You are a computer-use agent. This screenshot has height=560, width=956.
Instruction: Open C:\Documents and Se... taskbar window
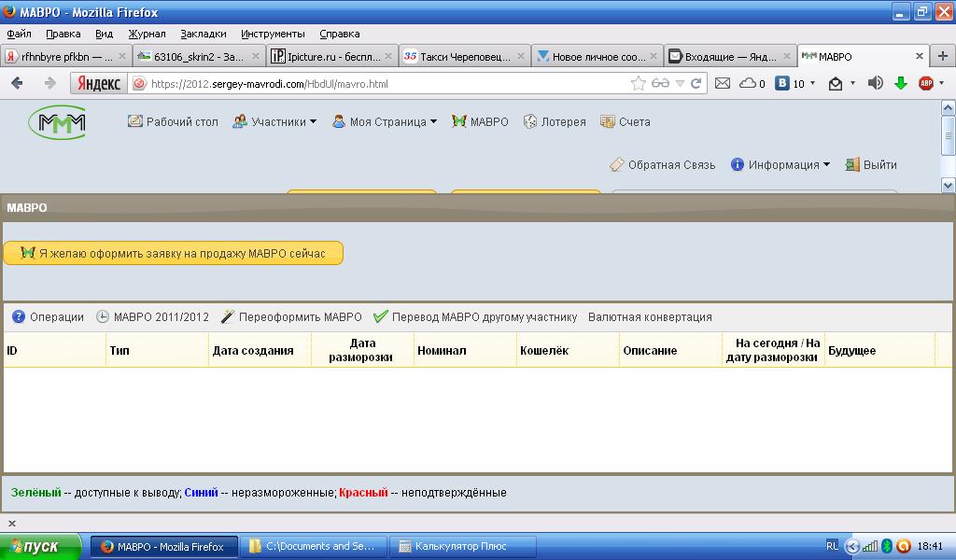click(314, 547)
